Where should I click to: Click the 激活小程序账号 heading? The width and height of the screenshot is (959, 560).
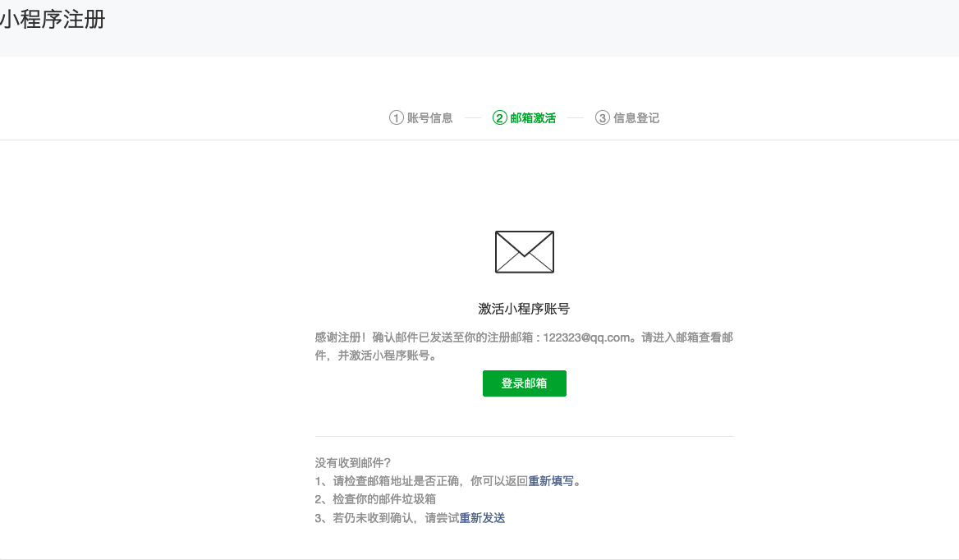[x=524, y=309]
